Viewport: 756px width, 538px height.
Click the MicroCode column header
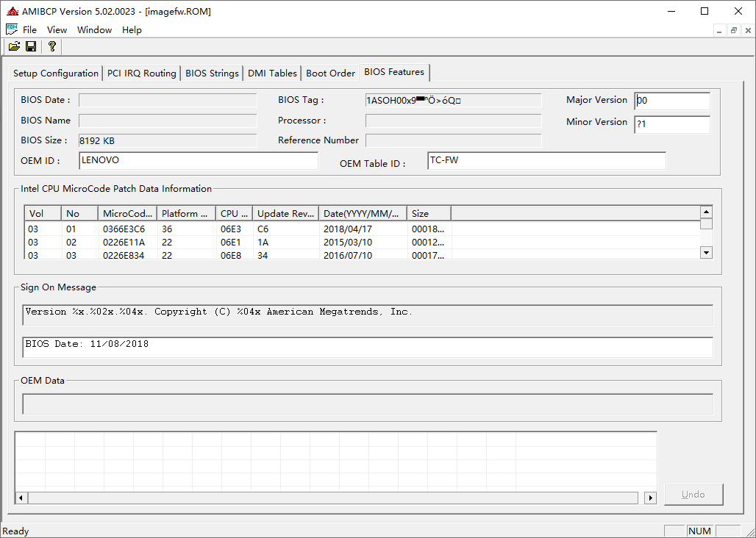point(127,213)
